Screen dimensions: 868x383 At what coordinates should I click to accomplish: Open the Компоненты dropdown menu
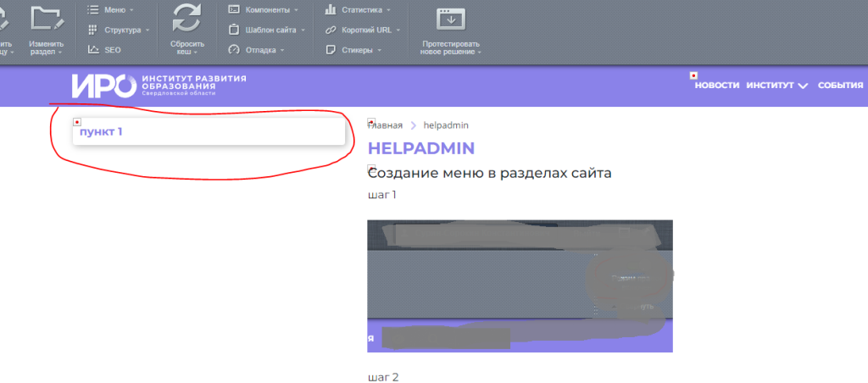(270, 10)
